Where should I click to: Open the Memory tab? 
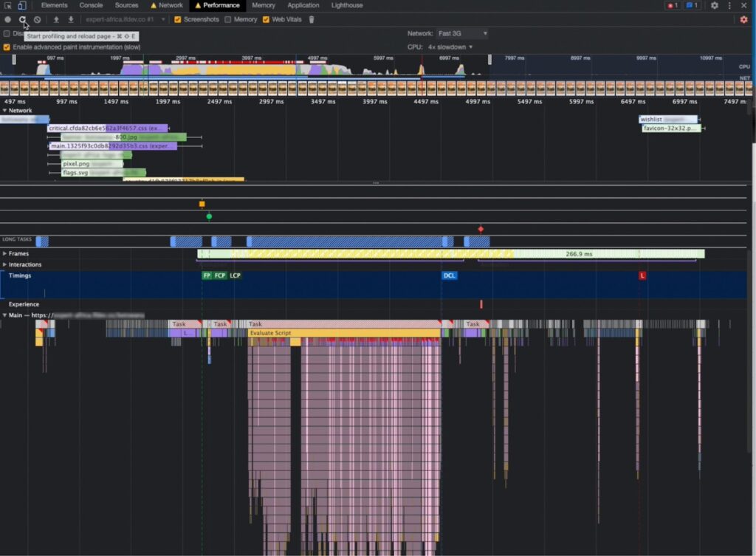[x=264, y=5]
